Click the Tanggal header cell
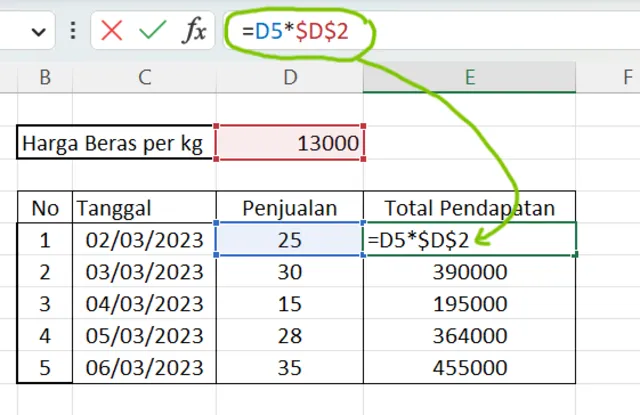This screenshot has width=640, height=415. tap(144, 207)
